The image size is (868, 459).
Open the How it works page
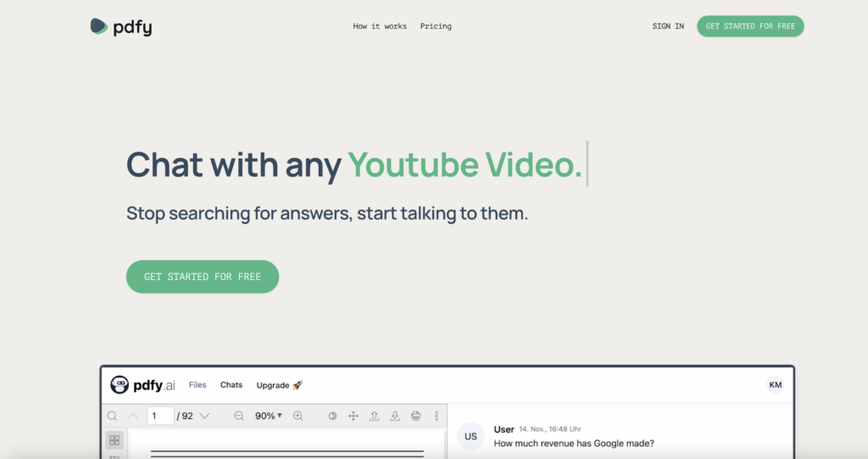tap(380, 26)
